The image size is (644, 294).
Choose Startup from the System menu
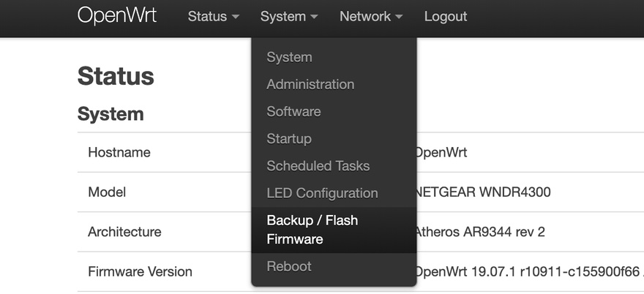[x=289, y=138]
